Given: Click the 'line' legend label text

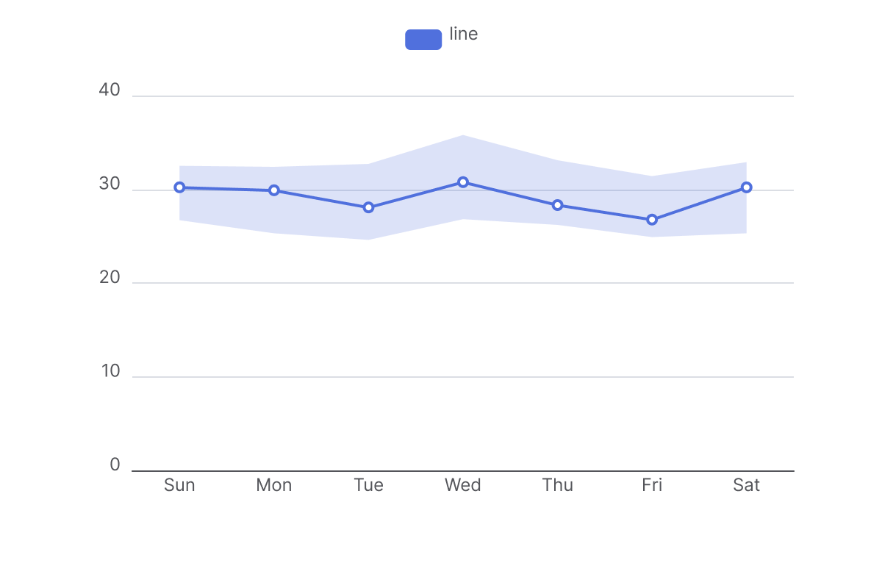Looking at the screenshot, I should tap(464, 34).
